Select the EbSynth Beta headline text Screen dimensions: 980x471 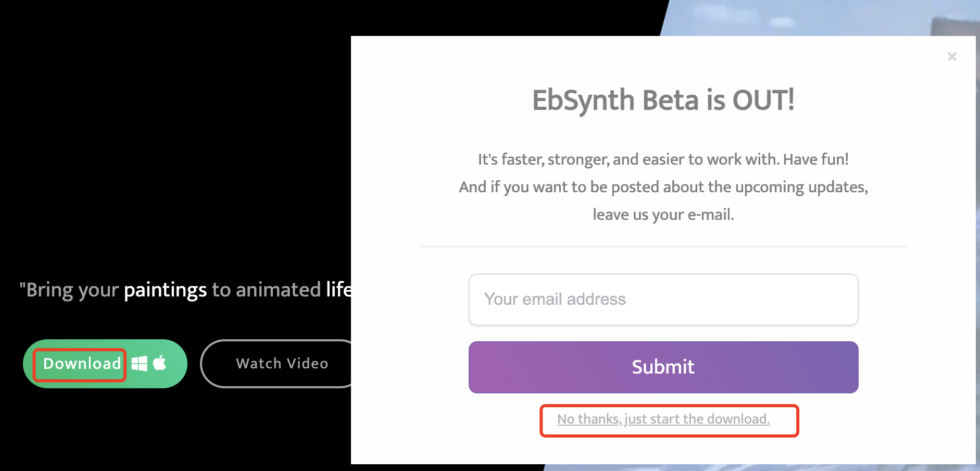pos(663,100)
